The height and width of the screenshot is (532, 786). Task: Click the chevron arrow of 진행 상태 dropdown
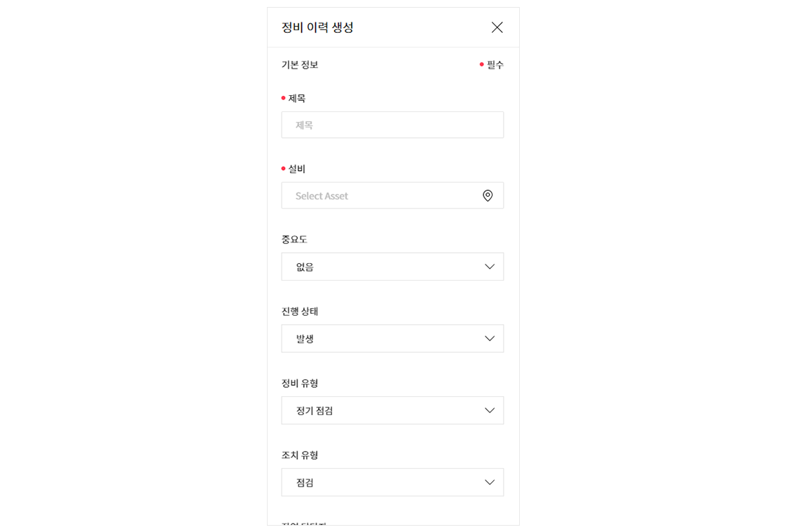(x=490, y=339)
